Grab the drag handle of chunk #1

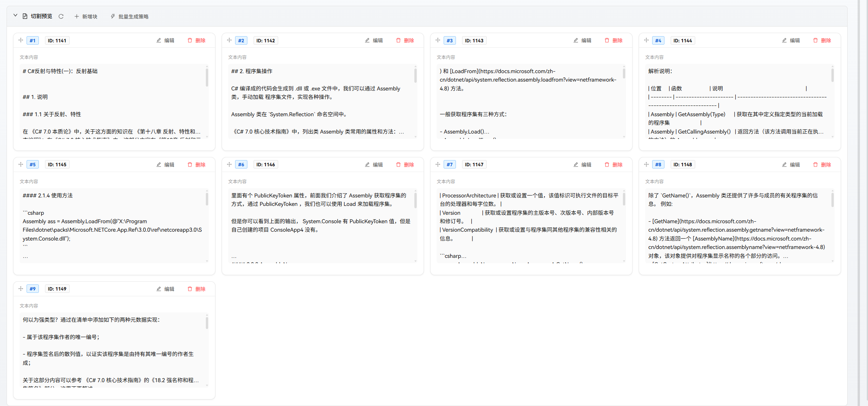coord(21,40)
